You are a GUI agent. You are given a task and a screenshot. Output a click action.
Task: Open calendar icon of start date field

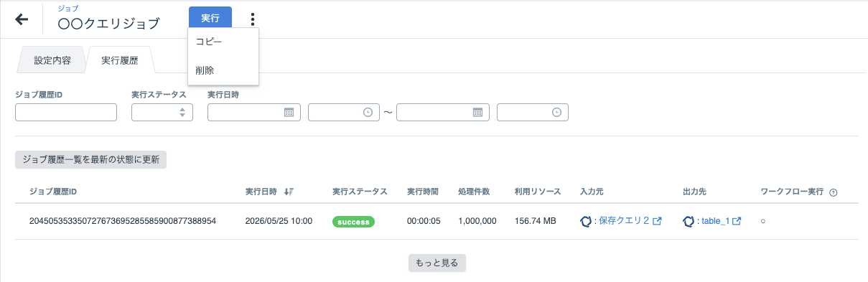click(289, 113)
